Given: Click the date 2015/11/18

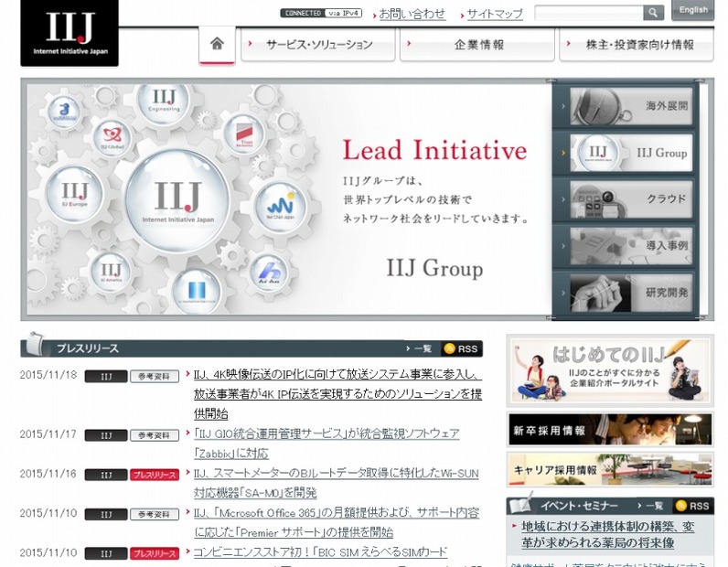Looking at the screenshot, I should click(48, 375).
